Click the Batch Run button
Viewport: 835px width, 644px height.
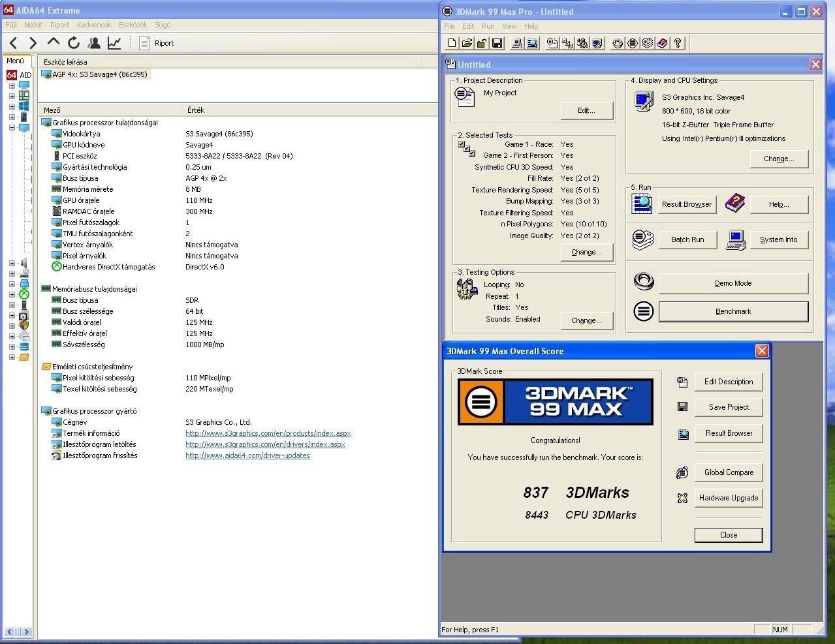[687, 239]
